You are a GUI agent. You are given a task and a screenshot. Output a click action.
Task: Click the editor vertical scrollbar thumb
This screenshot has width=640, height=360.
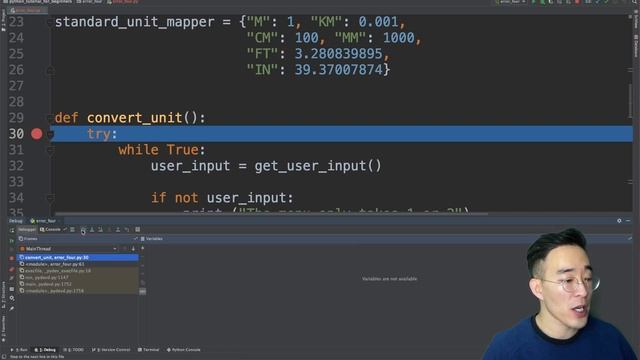tap(631, 101)
